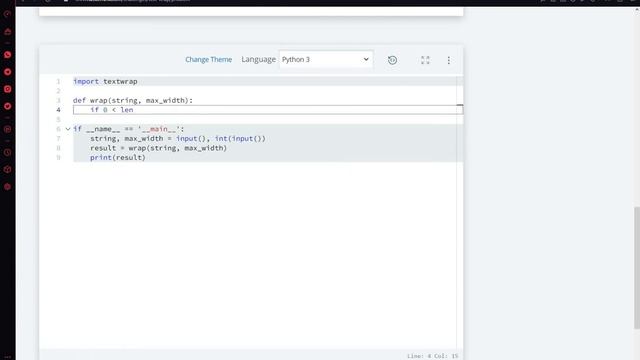Viewport: 640px width, 360px height.
Task: Open Instagram in the browser sidebar
Action: [7, 89]
